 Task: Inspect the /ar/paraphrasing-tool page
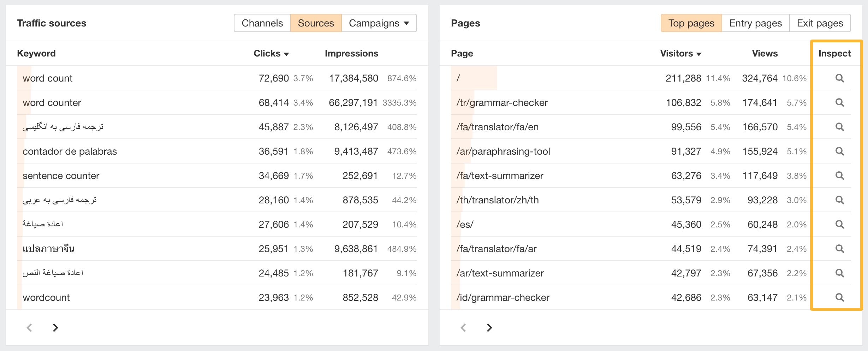pos(839,151)
